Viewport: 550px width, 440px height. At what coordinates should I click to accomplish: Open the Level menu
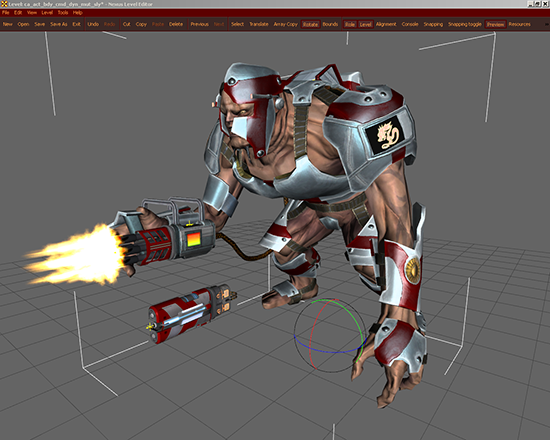(x=47, y=13)
